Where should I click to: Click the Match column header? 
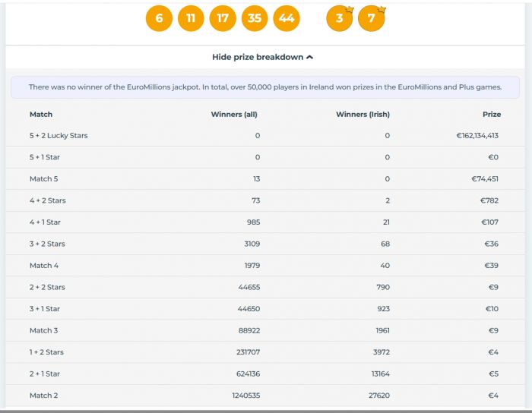click(41, 115)
